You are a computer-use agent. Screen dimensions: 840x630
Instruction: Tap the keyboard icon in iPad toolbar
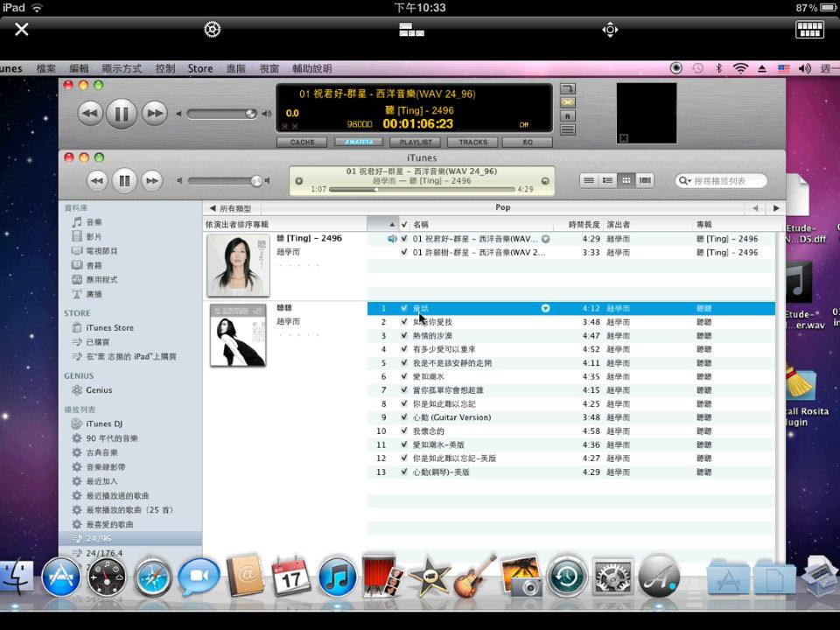pos(809,29)
